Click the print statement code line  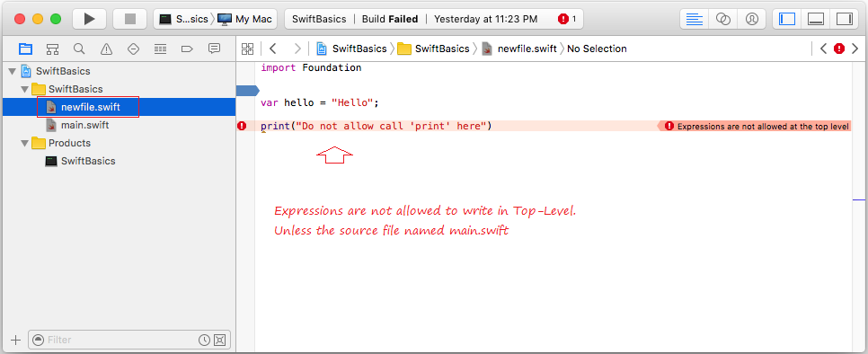(376, 126)
